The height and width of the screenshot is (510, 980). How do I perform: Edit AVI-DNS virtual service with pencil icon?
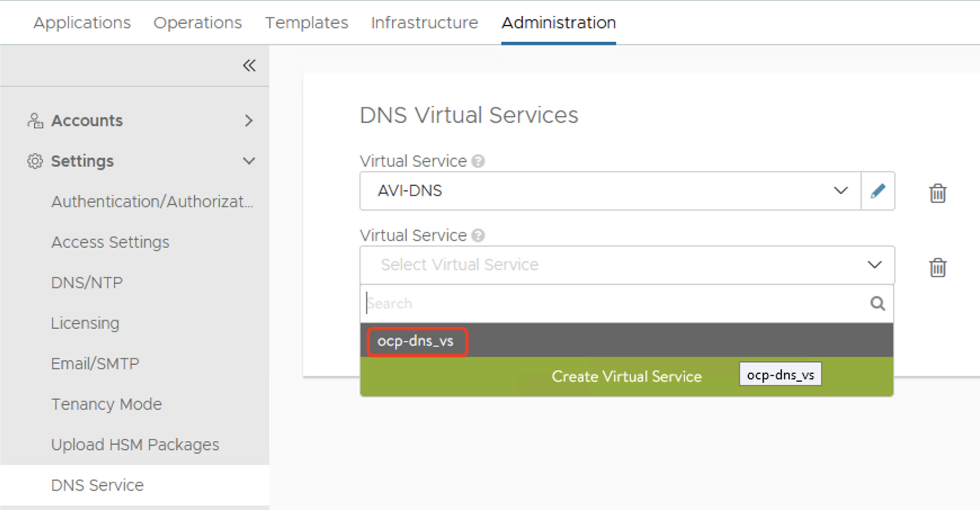878,191
